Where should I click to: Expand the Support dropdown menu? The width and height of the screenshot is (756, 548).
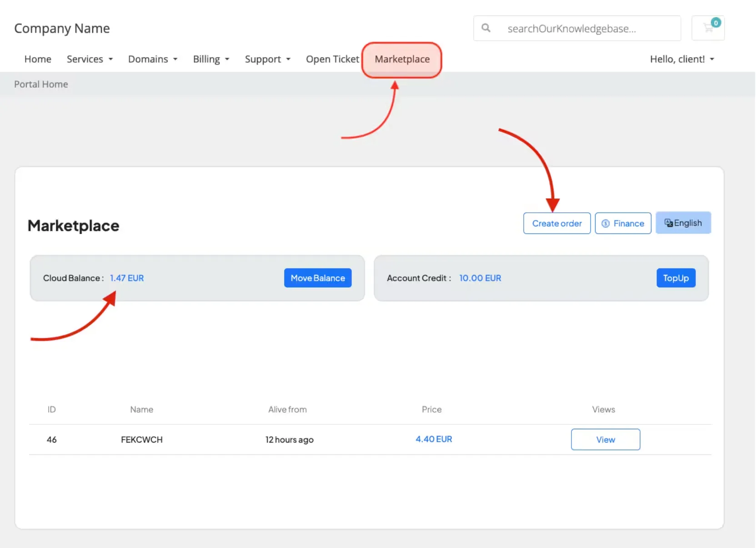coord(268,59)
